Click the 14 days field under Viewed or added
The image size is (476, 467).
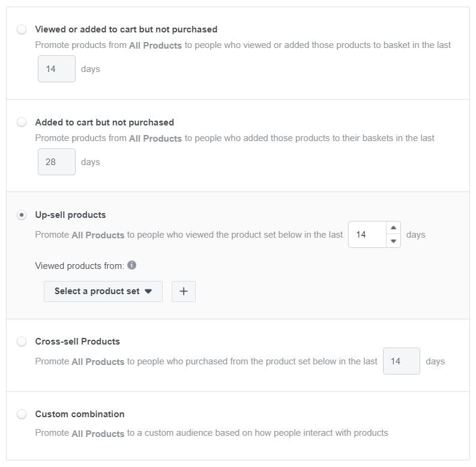coord(56,68)
